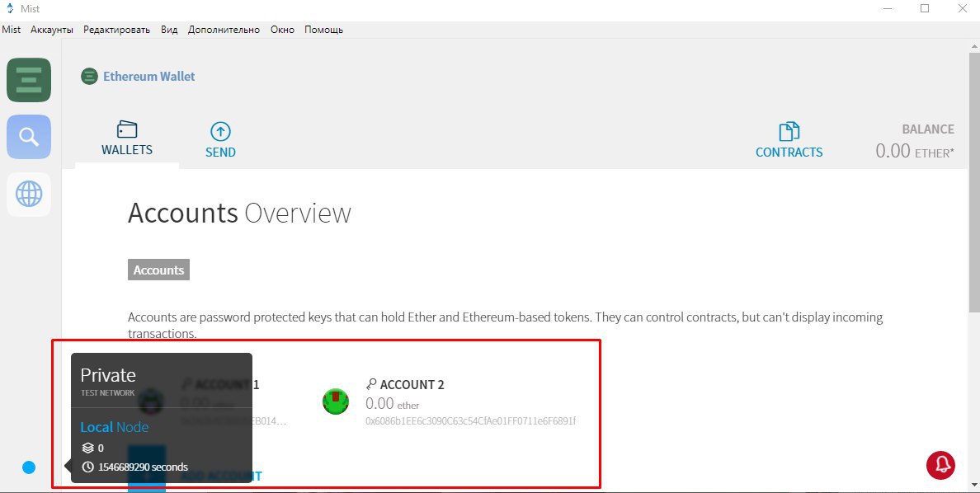Click the block count layers icon
Image resolution: width=980 pixels, height=493 pixels.
coord(88,448)
